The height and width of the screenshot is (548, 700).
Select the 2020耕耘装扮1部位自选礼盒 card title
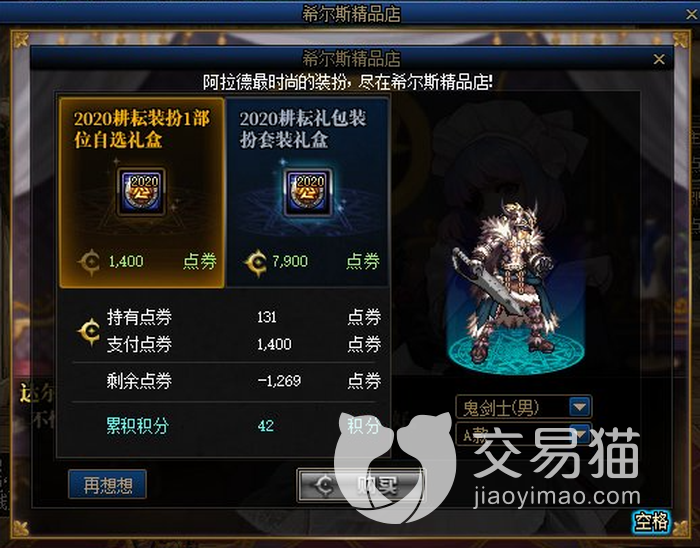point(142,129)
